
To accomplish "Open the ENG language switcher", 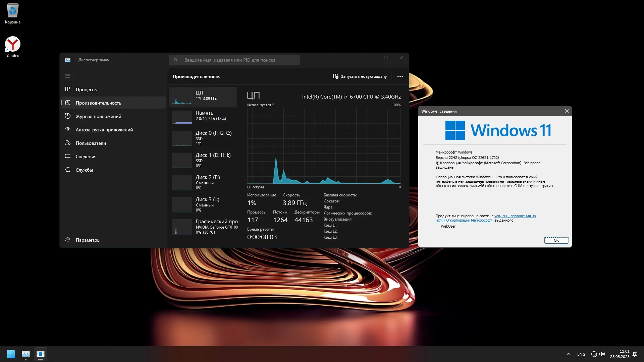I will [x=581, y=354].
